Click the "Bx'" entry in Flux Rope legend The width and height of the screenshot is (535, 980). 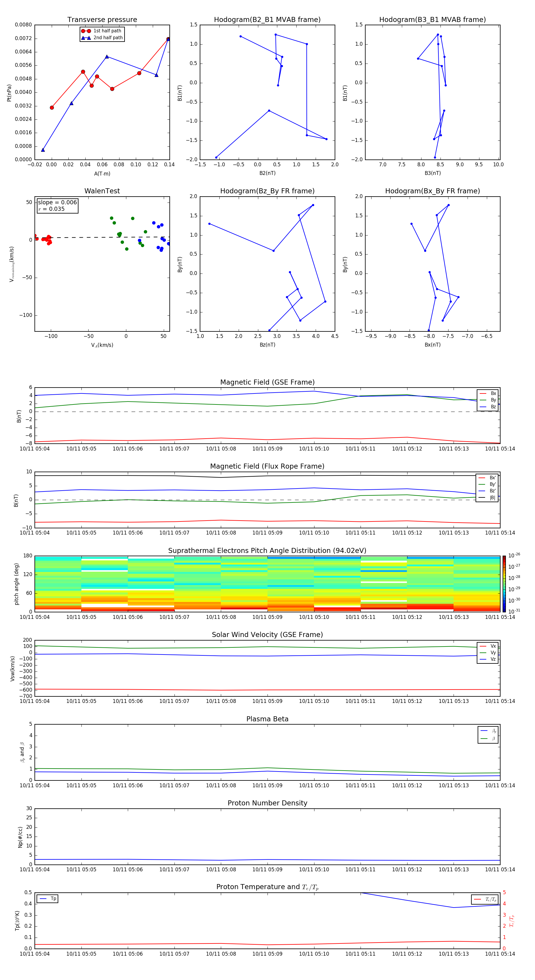click(x=487, y=478)
